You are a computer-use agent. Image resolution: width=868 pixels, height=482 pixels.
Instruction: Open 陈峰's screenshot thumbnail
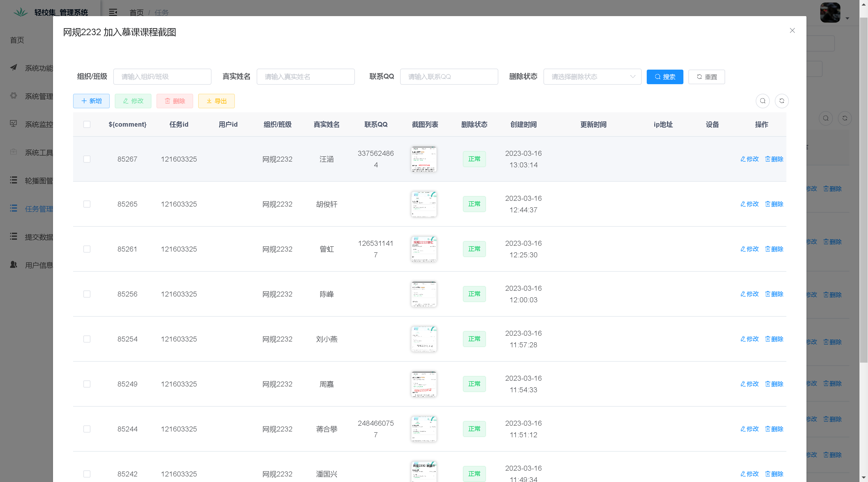[x=424, y=294]
